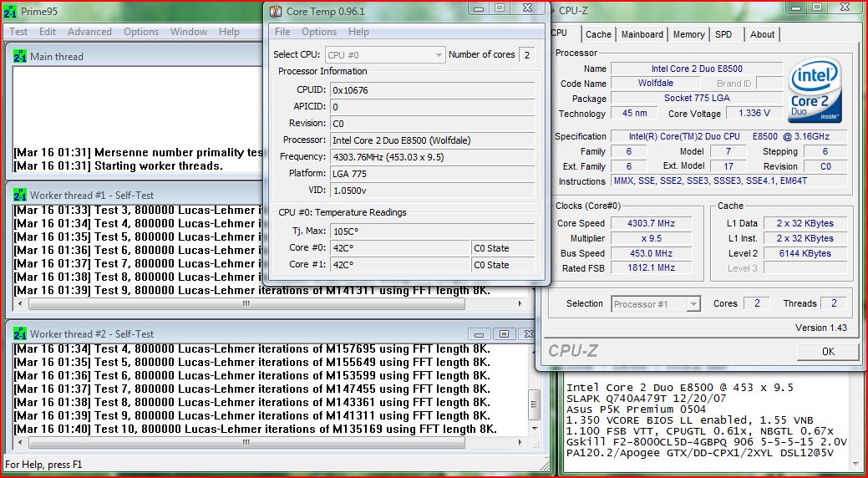Open the Prime95 Options menu
The image size is (868, 478).
point(141,32)
